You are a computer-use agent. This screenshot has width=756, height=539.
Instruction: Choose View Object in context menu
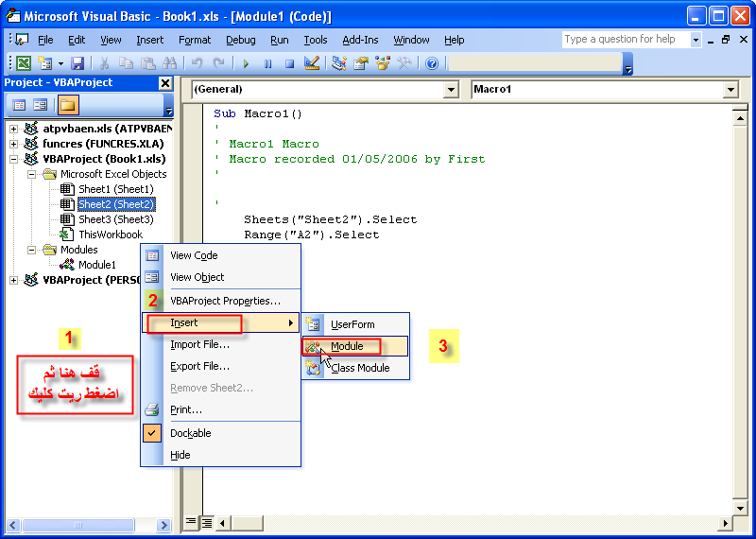point(221,277)
